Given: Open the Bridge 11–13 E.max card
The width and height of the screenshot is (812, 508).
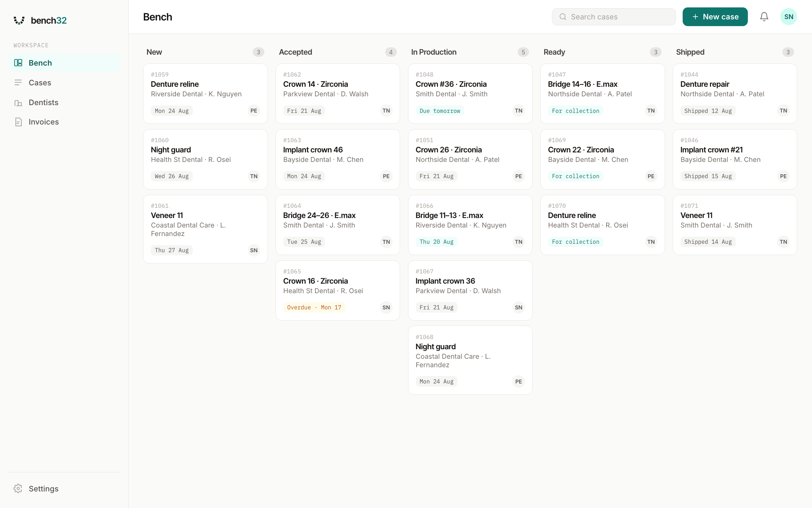Looking at the screenshot, I should click(470, 225).
